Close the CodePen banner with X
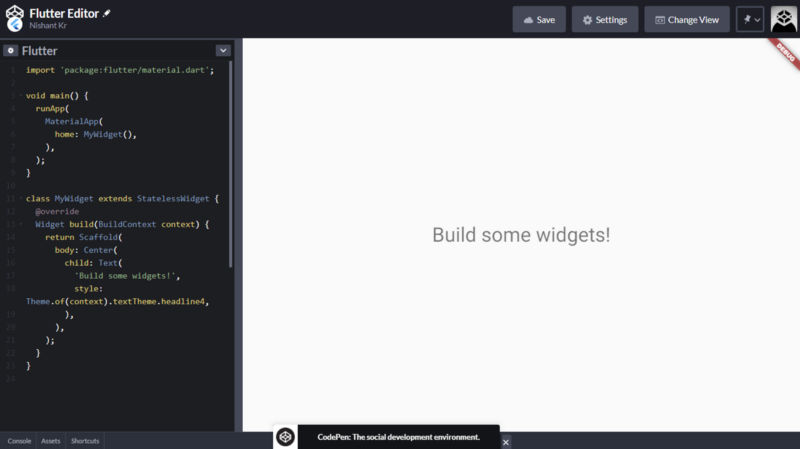 coord(506,442)
